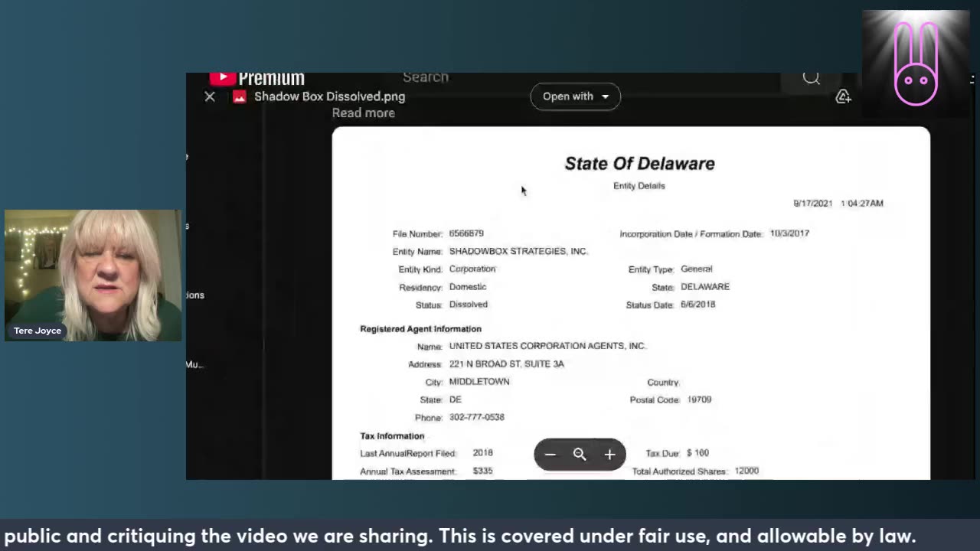Click postal code '19709'
Screen dimensions: 980x551
point(699,399)
